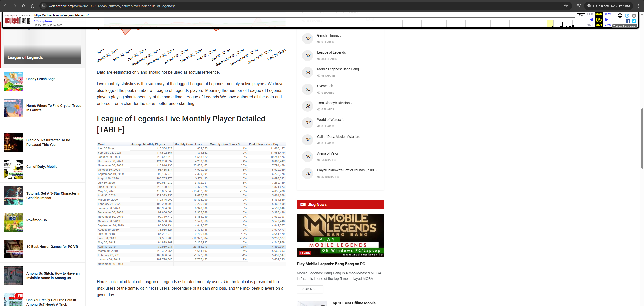Jump to the 2022 captures year
The width and height of the screenshot is (644, 306).
coord(608,25)
